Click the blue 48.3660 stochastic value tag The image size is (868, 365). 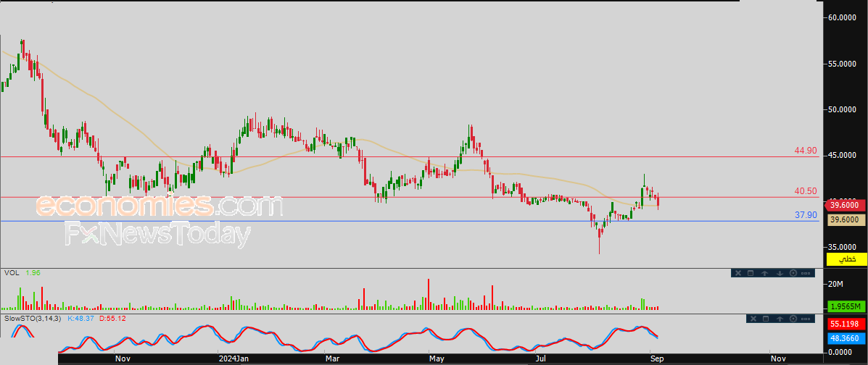pos(846,337)
